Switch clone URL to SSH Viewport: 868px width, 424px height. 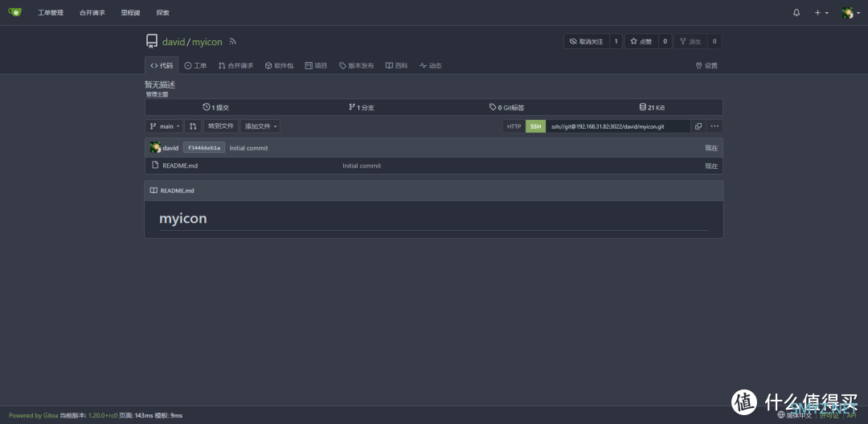pyautogui.click(x=536, y=126)
